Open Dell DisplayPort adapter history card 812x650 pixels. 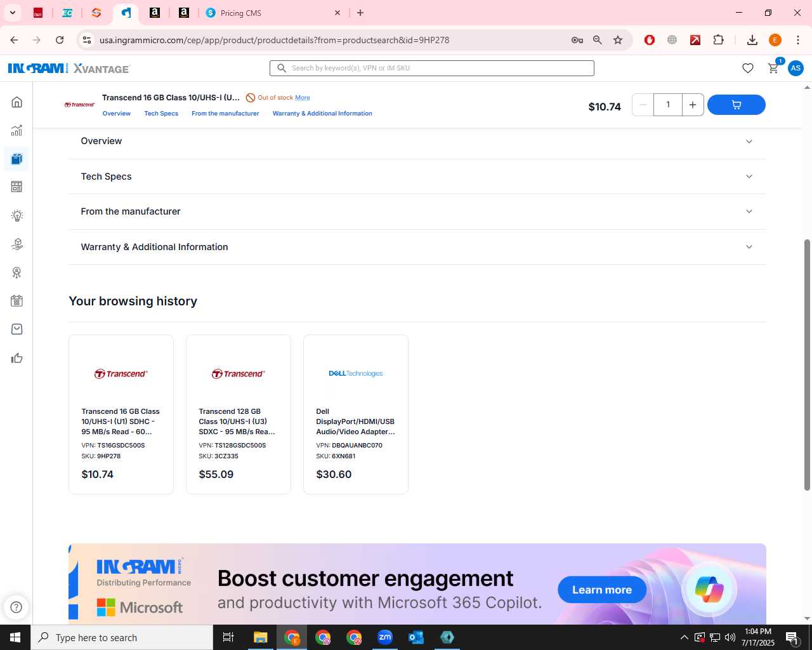(x=356, y=415)
